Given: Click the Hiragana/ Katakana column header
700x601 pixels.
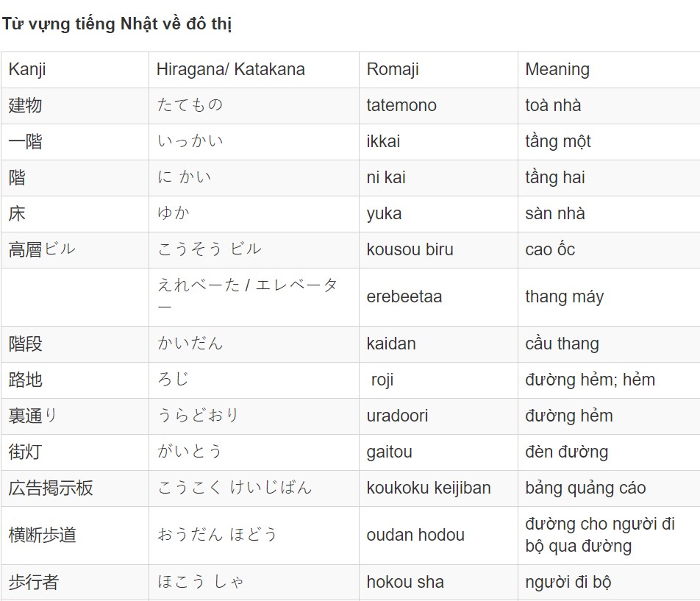Looking at the screenshot, I should (x=254, y=70).
